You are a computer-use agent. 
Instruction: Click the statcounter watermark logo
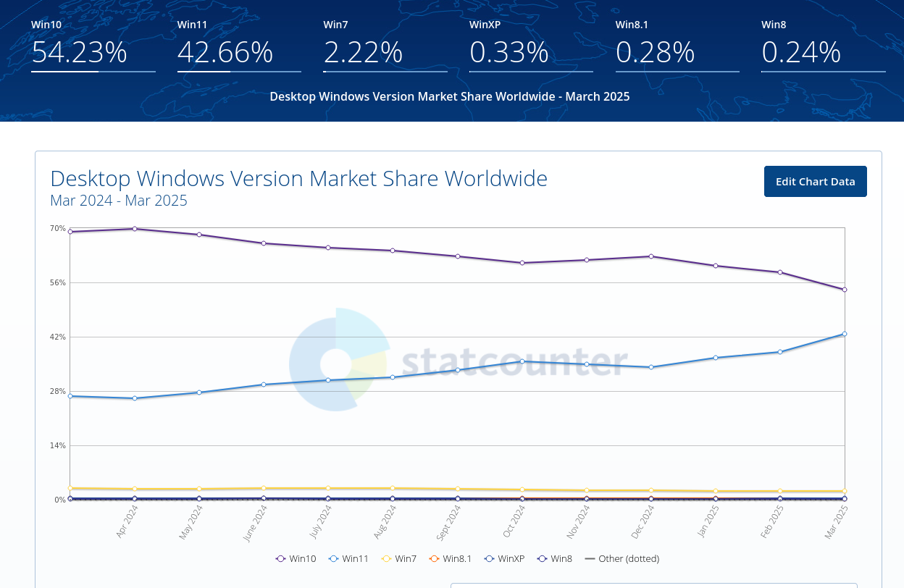tap(336, 360)
